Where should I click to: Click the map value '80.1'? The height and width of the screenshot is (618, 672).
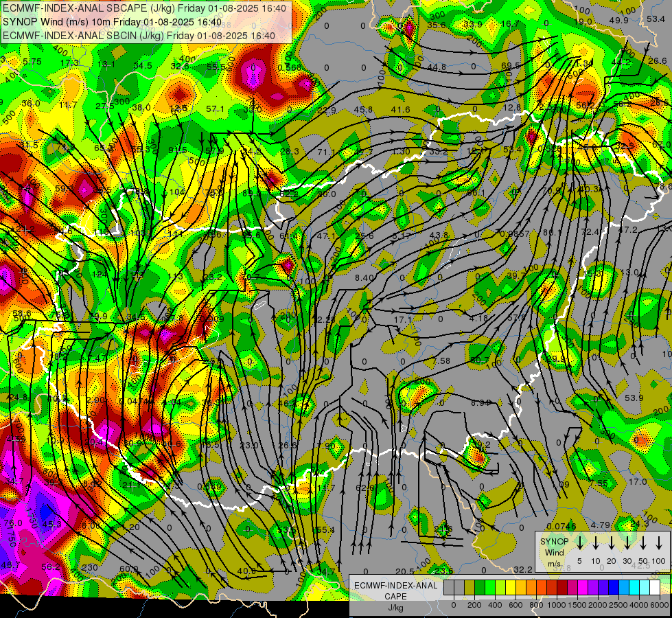tap(552, 233)
